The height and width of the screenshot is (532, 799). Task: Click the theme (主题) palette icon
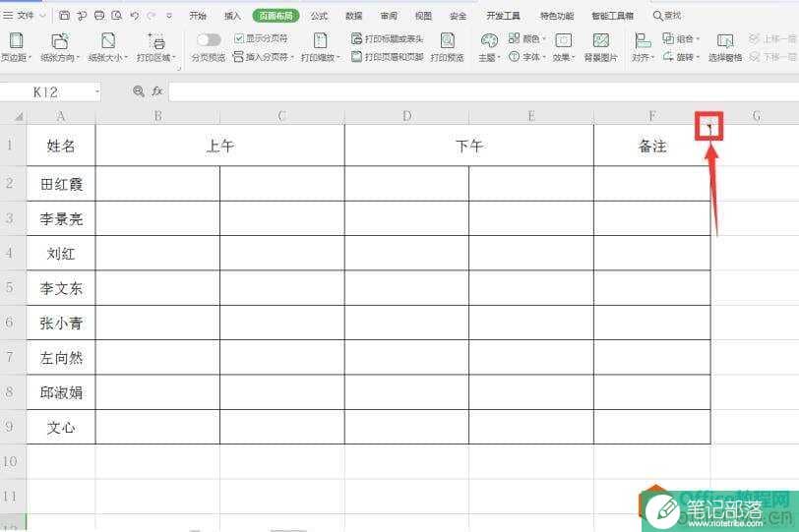(x=489, y=40)
